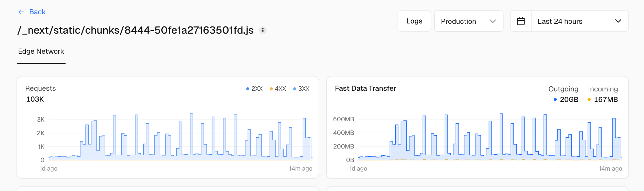Click the blue Outgoing color dot
The image size is (644, 191).
(x=555, y=100)
